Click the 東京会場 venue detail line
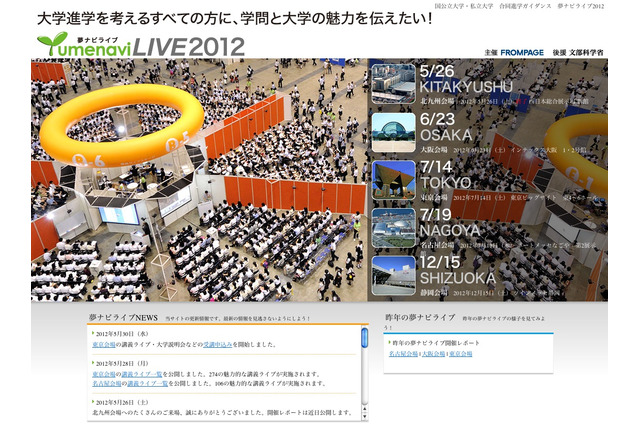Viewport: 640px width, 426px height. click(x=509, y=197)
